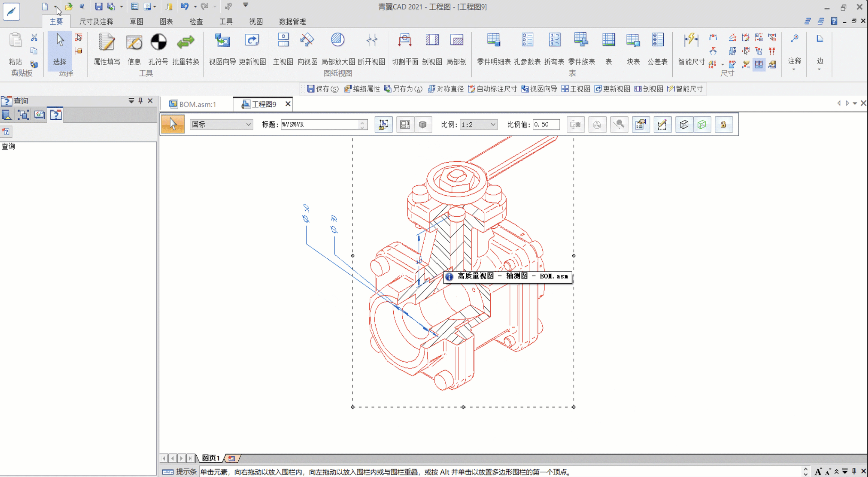Open the 数据管理 ribbon tab
Screen dimensions: 868x477
(292, 22)
